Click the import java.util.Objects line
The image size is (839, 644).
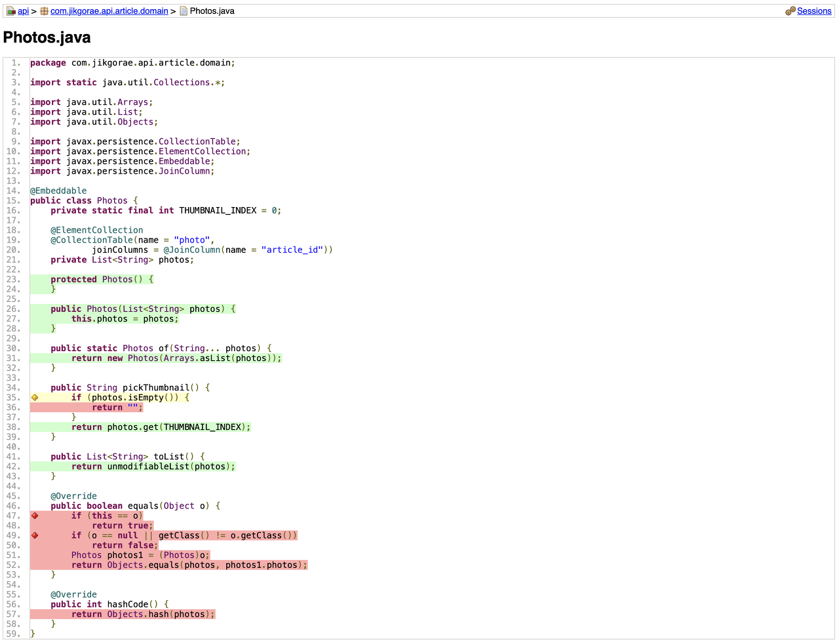tap(94, 122)
